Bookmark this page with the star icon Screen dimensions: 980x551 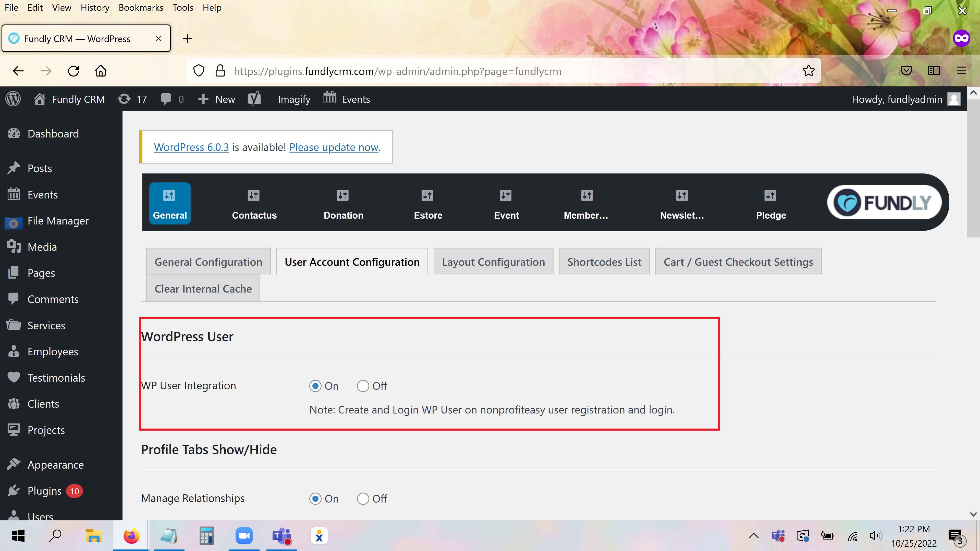(808, 71)
